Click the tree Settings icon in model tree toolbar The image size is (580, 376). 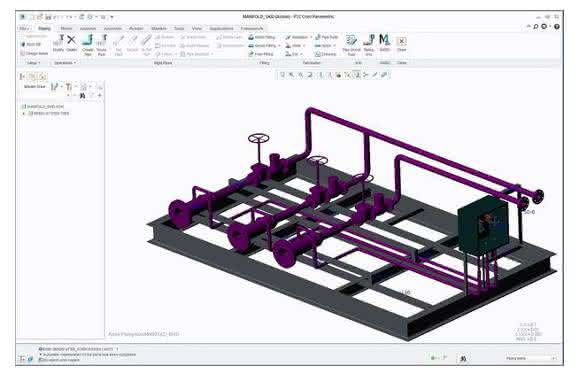[x=69, y=87]
